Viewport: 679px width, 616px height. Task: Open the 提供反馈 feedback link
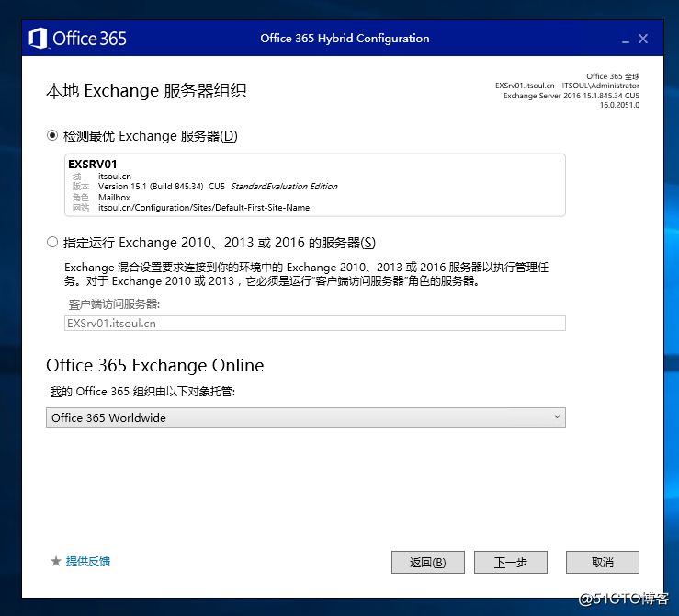88,562
